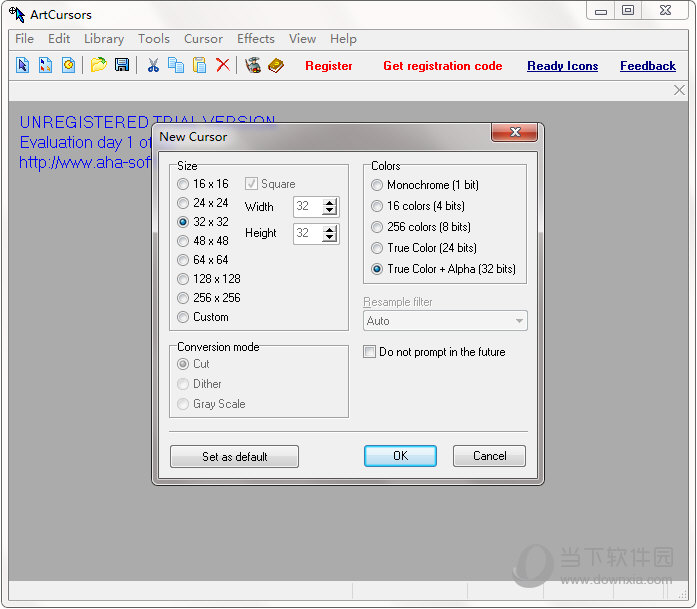
Task: Confirm with the OK button
Action: (400, 456)
